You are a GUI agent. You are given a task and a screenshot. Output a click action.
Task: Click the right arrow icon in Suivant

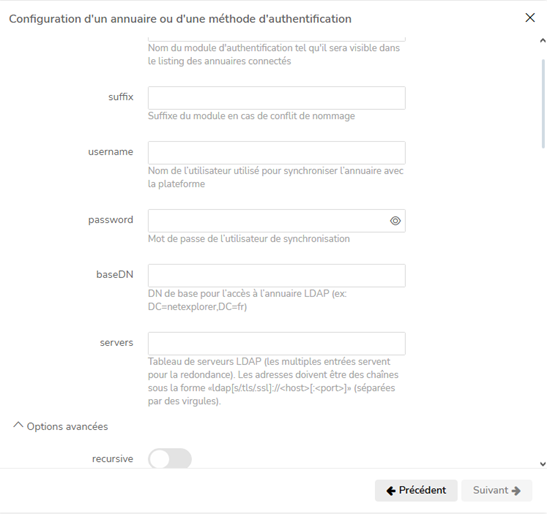[516, 491]
